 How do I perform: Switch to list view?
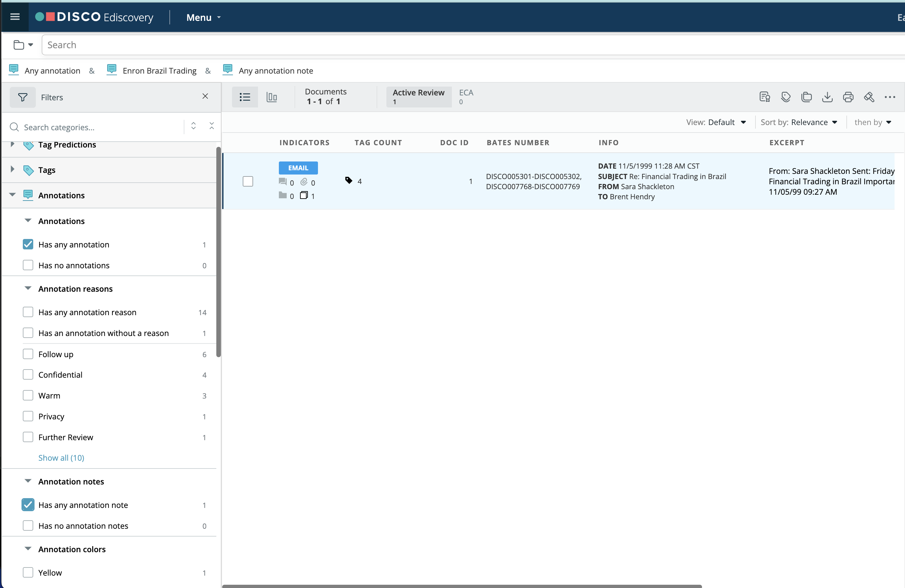245,97
